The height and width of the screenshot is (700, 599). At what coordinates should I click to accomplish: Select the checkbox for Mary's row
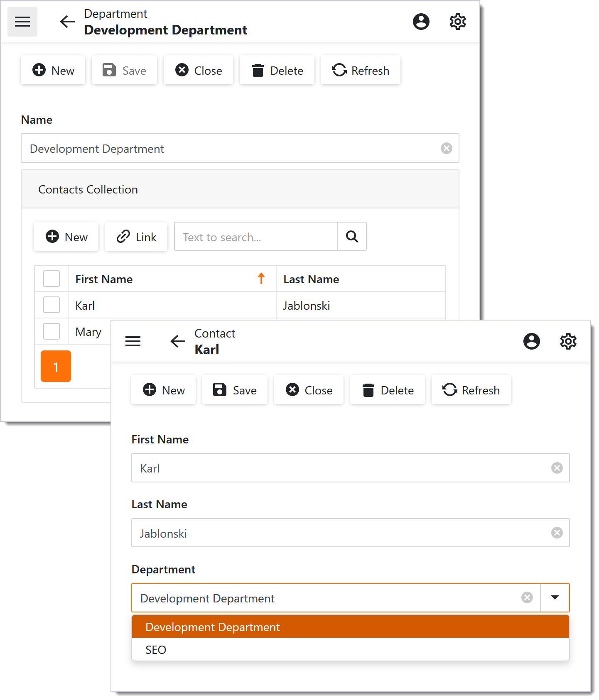(x=52, y=331)
